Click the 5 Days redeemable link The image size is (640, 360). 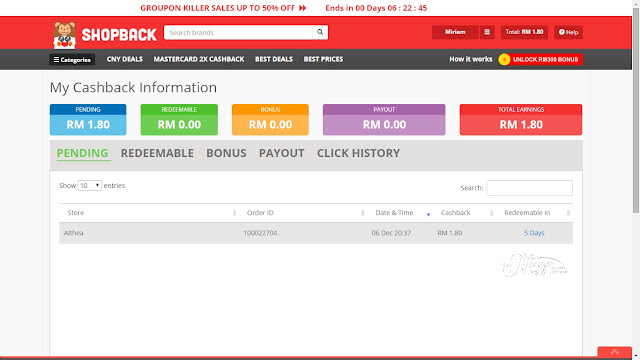pos(534,233)
